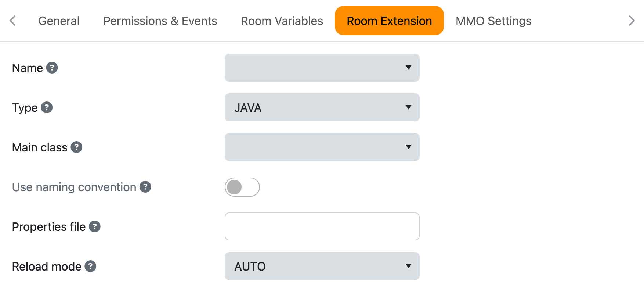Open the Type dropdown showing JAVA

[322, 107]
